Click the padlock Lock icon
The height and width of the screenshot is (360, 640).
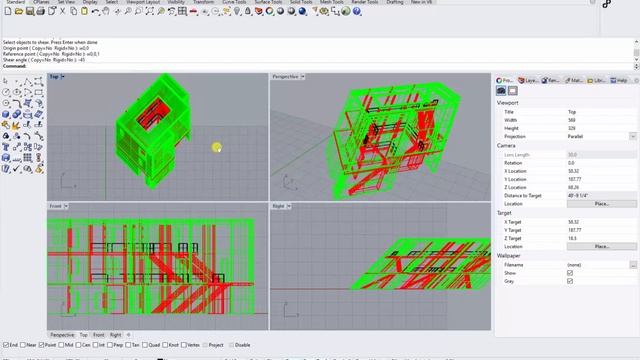(248, 11)
